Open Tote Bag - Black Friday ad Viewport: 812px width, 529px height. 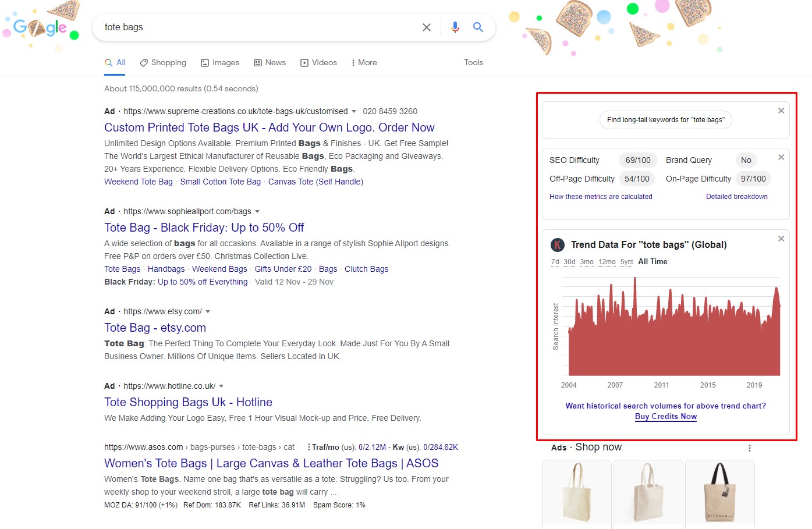(204, 228)
